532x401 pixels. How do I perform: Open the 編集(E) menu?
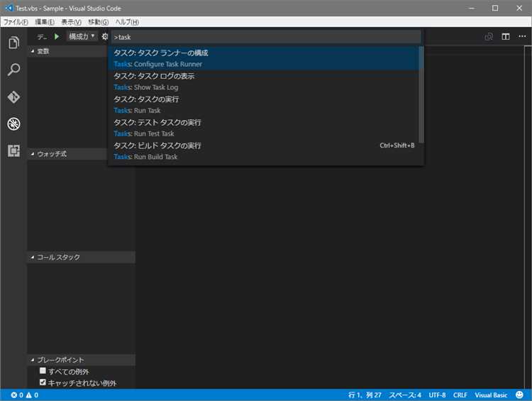[45, 22]
